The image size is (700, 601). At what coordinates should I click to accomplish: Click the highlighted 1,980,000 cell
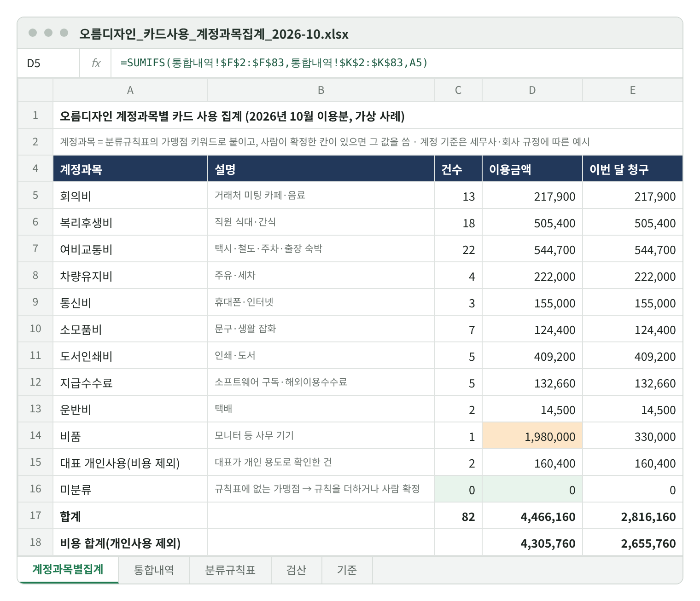(532, 436)
